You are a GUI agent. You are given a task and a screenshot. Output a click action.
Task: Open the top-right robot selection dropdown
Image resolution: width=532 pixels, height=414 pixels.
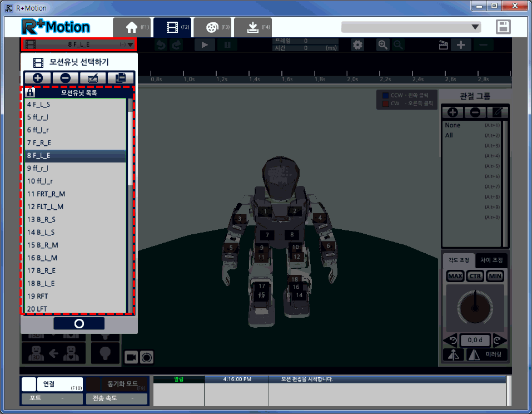(411, 27)
